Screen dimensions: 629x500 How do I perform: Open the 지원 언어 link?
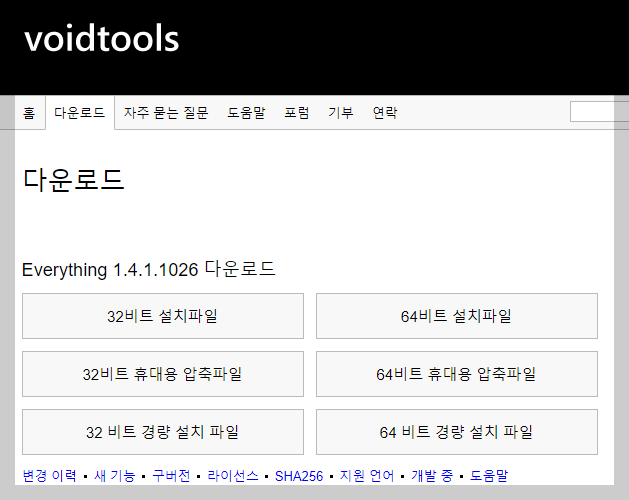367,476
